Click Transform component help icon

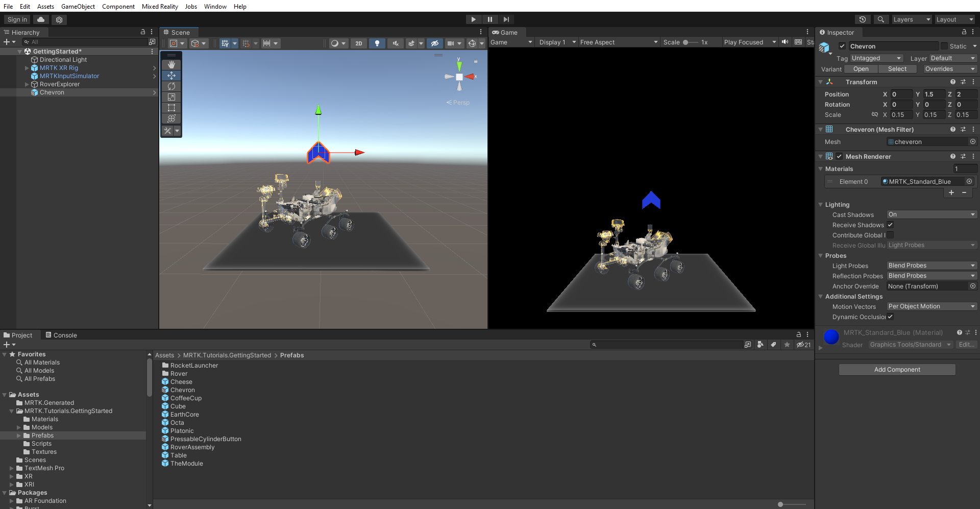click(x=953, y=82)
